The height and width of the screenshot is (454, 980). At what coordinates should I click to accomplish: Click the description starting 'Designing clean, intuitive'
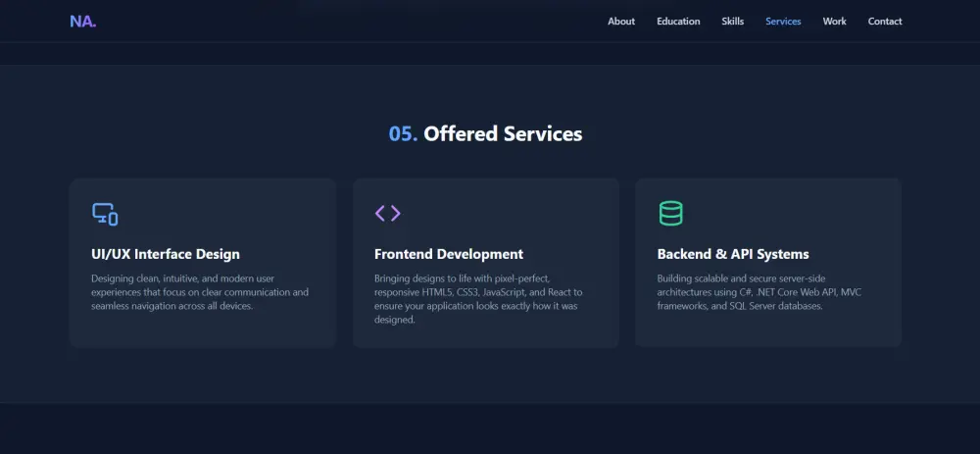coord(200,292)
